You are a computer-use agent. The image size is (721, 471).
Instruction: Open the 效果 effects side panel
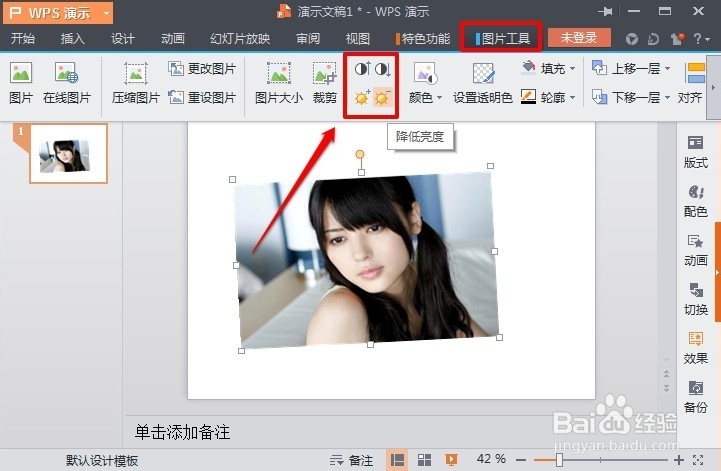pos(696,348)
